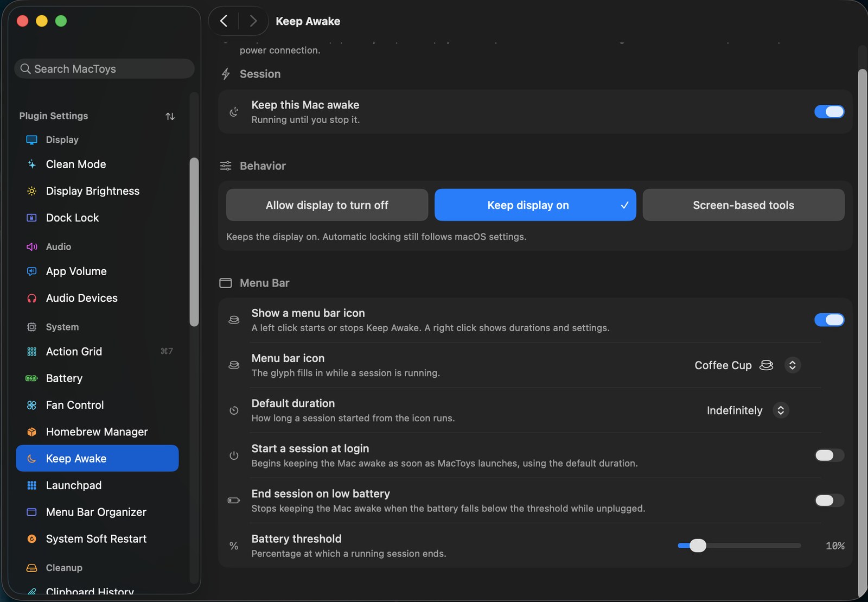The image size is (868, 602).
Task: Click the percent icon beside Battery threshold
Action: (x=234, y=546)
